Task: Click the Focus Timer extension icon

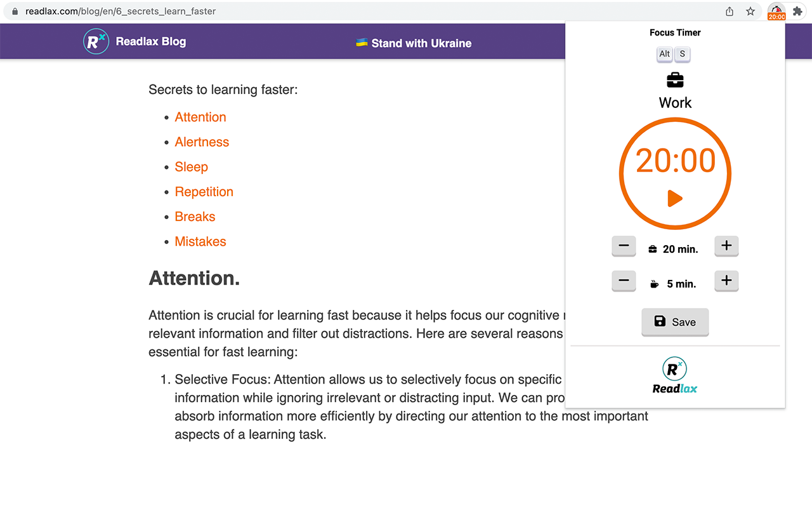Action: tap(776, 11)
